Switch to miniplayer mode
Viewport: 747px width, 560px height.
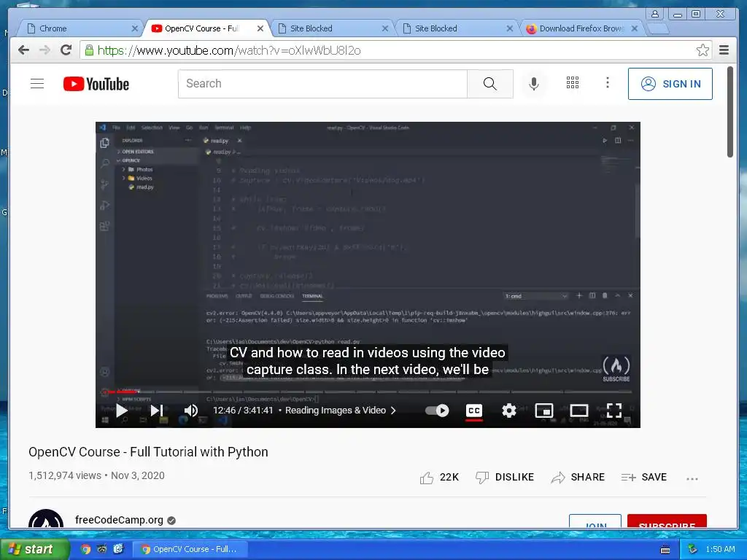(x=543, y=410)
